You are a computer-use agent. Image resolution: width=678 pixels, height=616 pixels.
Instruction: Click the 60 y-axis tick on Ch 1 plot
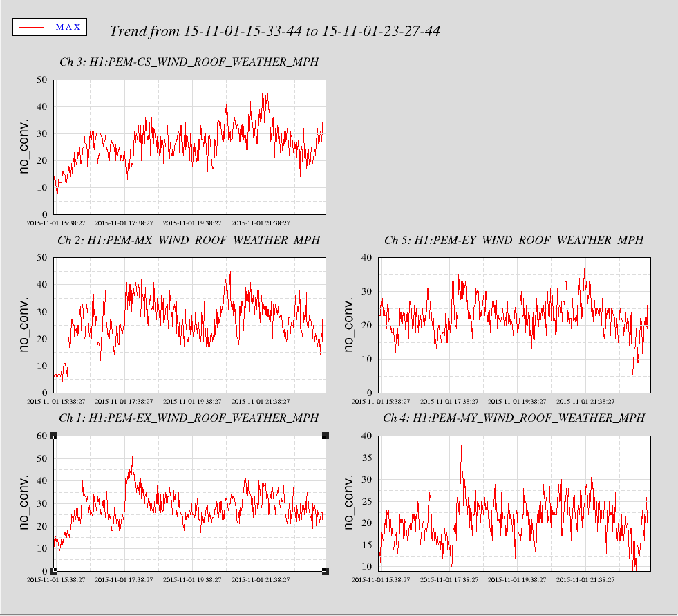click(42, 436)
